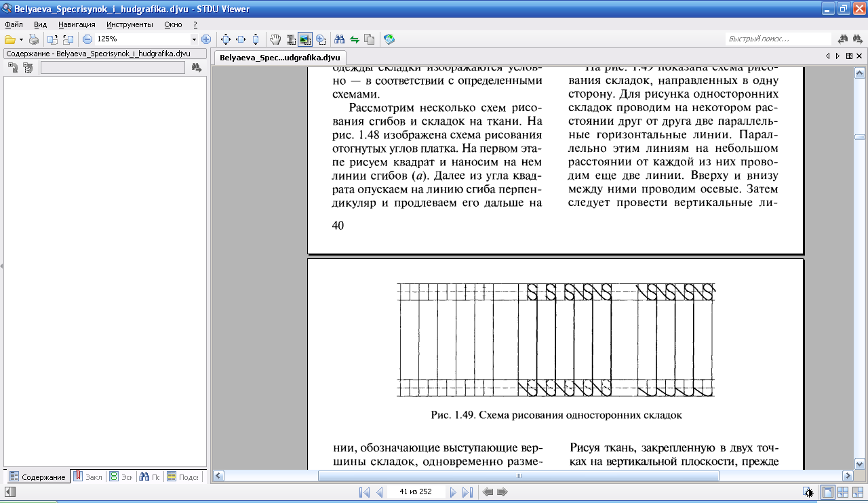Rotate page right toolbar icon
This screenshot has height=503, width=868.
coord(67,39)
